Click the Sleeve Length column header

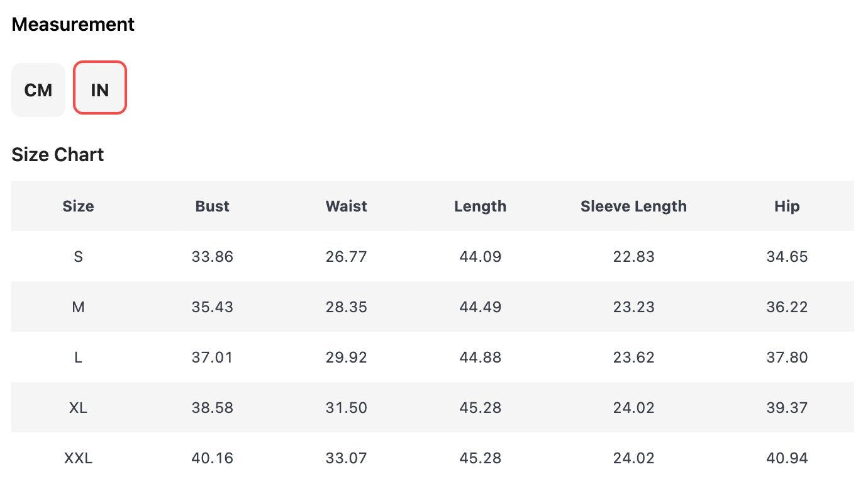tap(633, 206)
